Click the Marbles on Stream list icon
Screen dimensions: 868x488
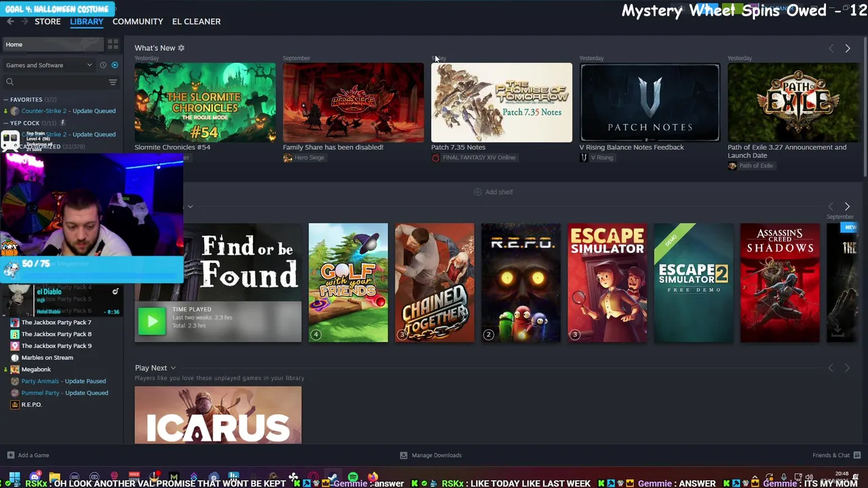[x=15, y=358]
